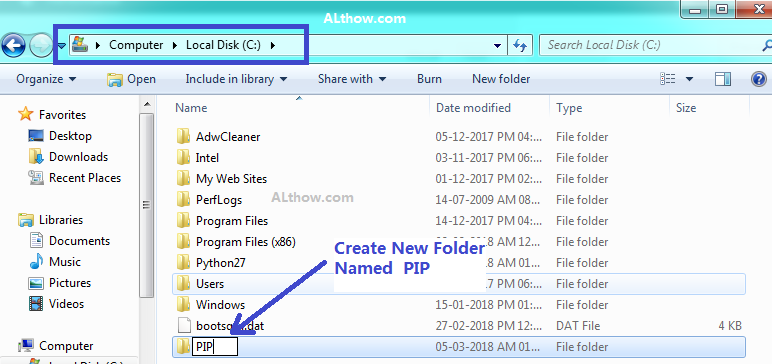The image size is (772, 364).
Task: Expand arrow after Local Disk (C:) breadcrumb
Action: (273, 45)
